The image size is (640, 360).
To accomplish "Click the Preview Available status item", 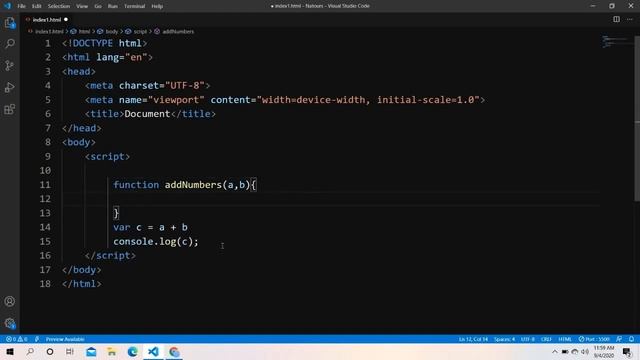I will pyautogui.click(x=65, y=339).
